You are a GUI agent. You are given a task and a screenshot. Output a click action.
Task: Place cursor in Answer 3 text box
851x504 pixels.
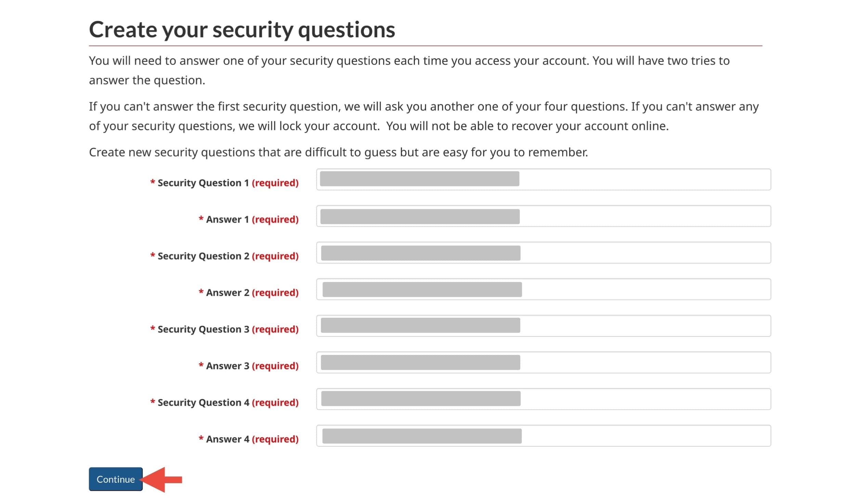[543, 362]
